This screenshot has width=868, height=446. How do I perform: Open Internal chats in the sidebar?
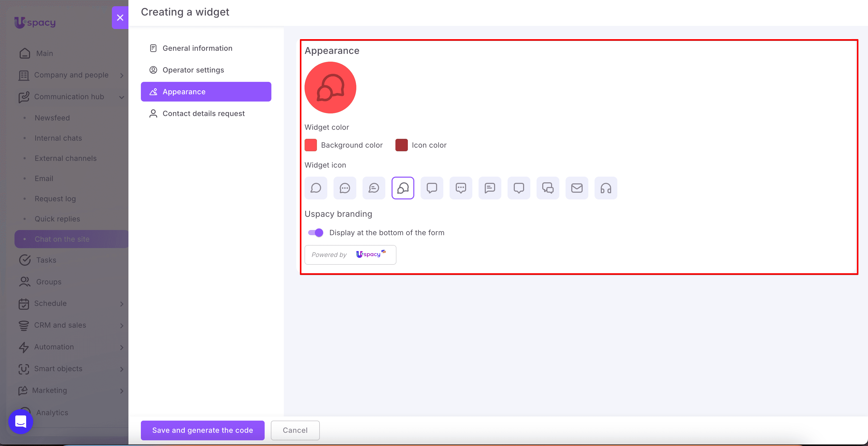pyautogui.click(x=58, y=138)
